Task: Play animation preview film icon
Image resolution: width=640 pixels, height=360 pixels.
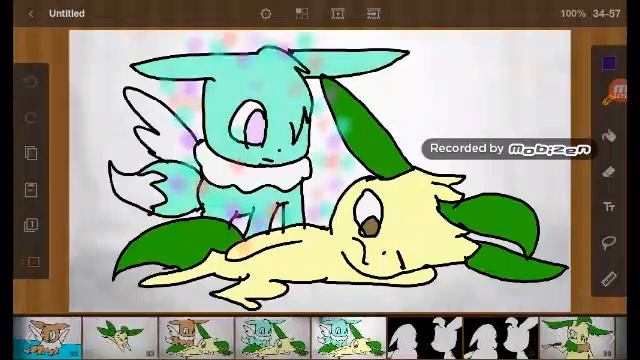Action: 338,13
